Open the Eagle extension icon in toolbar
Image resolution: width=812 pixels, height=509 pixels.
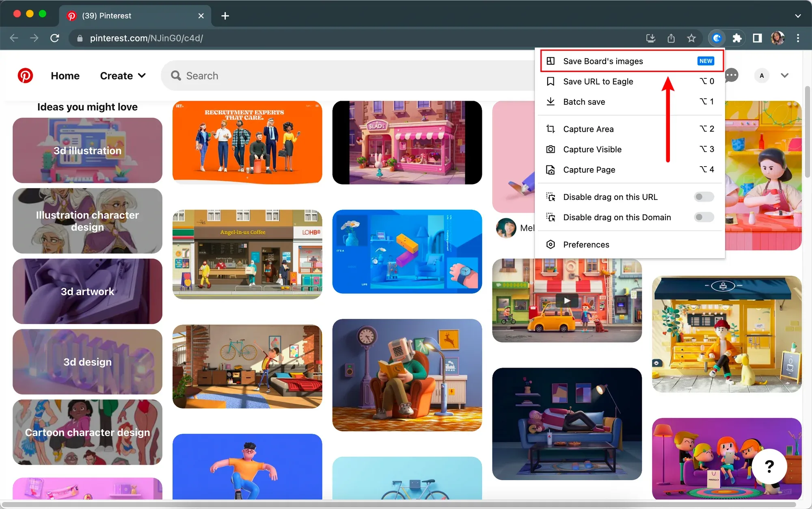click(717, 38)
